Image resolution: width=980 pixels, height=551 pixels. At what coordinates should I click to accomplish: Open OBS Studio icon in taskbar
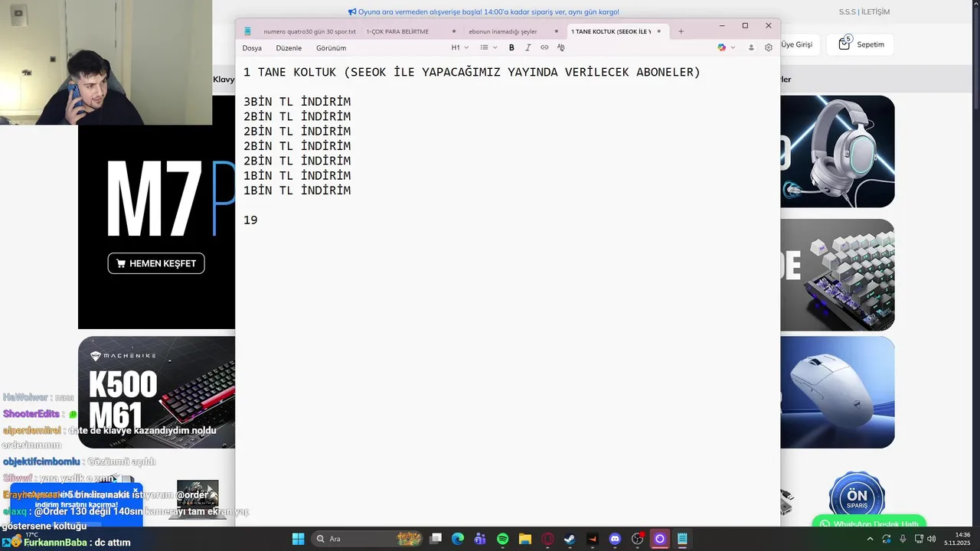point(637,539)
